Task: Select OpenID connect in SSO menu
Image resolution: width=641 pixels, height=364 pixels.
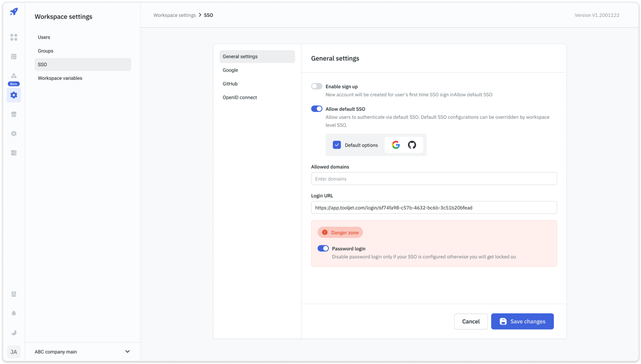Action: pyautogui.click(x=240, y=98)
